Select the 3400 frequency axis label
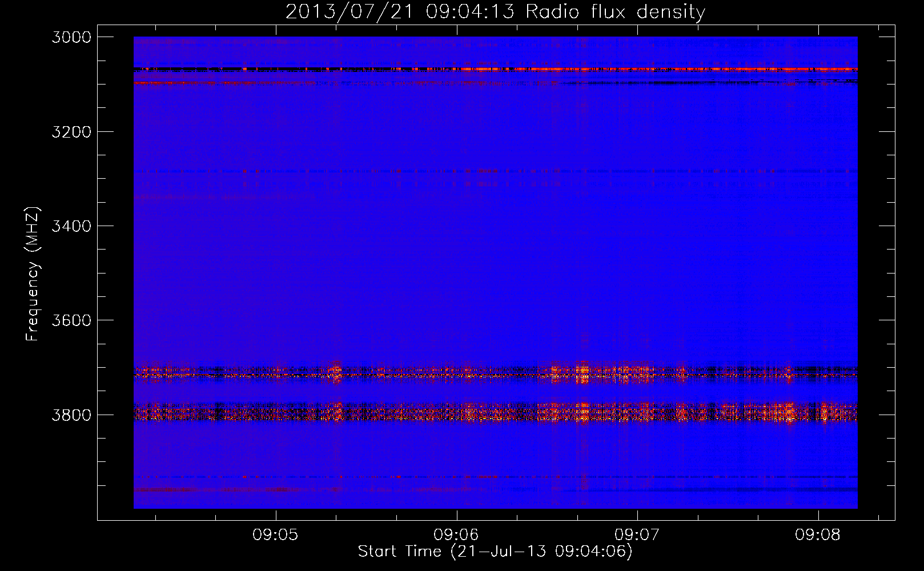 (x=71, y=226)
